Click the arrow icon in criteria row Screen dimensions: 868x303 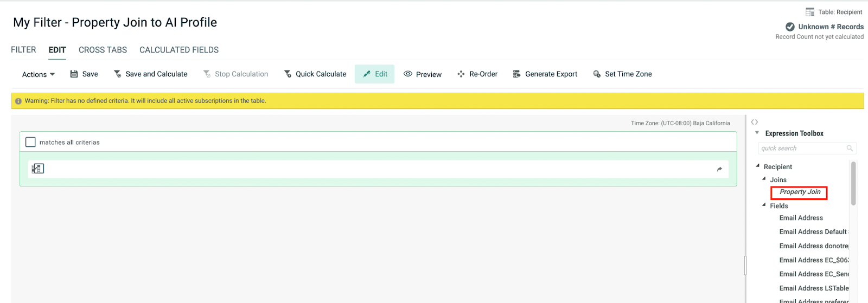(x=719, y=169)
